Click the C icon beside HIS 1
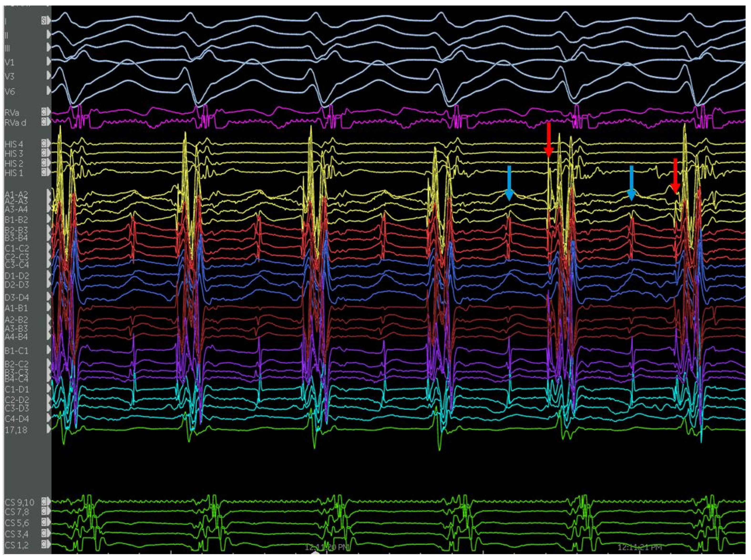The image size is (751, 560). (44, 172)
